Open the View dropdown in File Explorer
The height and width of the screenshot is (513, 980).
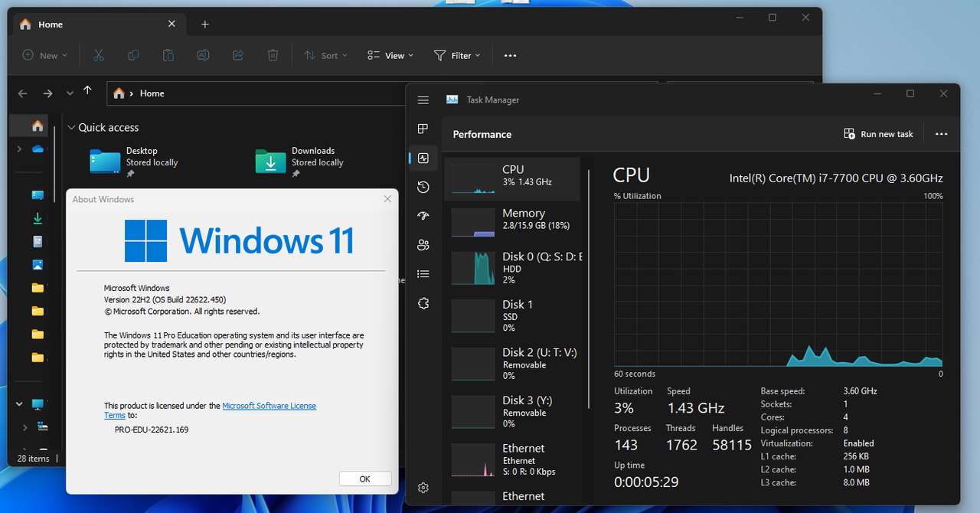coord(390,55)
